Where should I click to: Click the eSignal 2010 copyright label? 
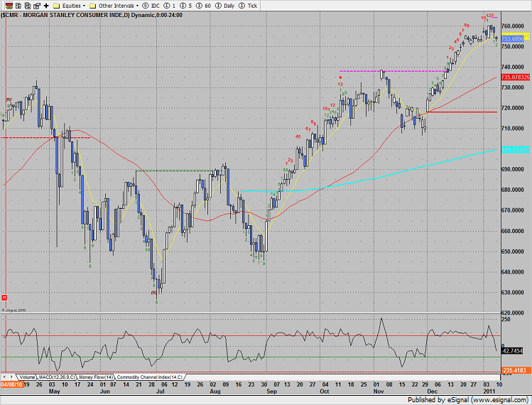click(14, 310)
